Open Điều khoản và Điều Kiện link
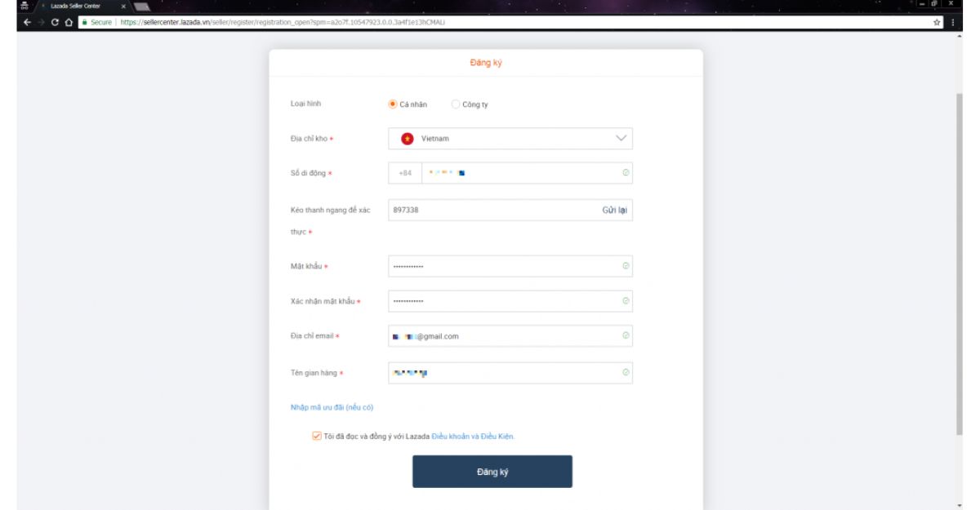 click(x=473, y=437)
